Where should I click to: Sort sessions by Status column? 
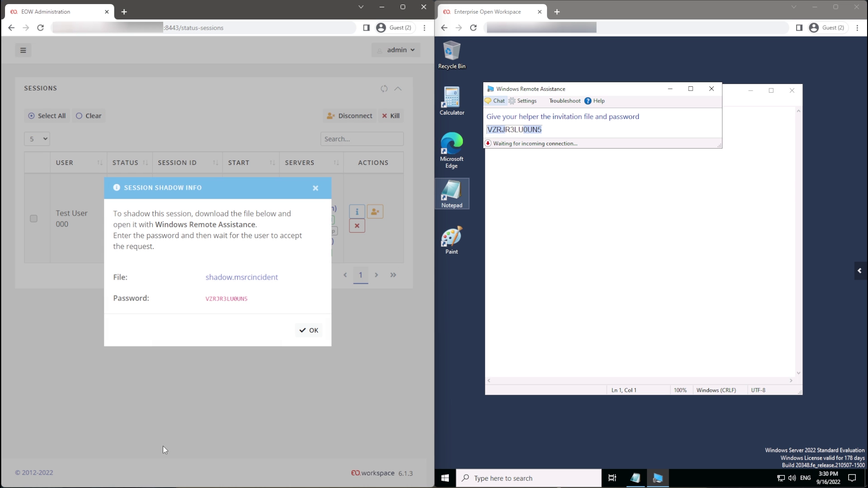[x=130, y=163]
